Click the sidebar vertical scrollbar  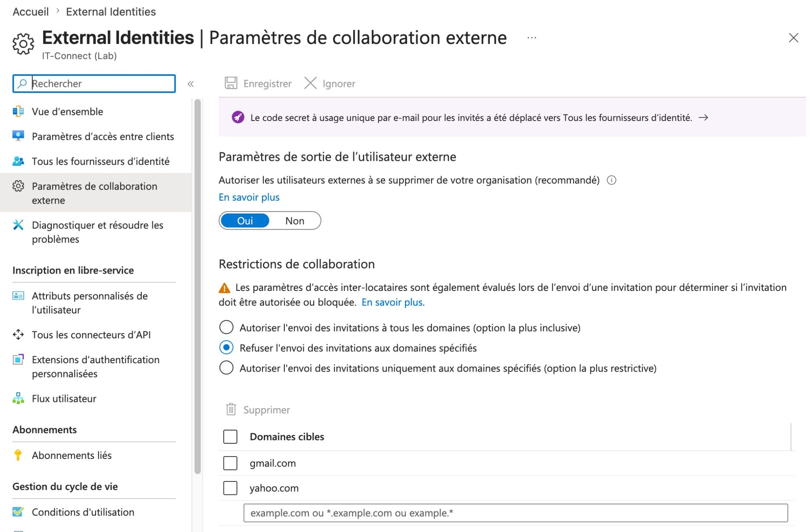click(198, 286)
